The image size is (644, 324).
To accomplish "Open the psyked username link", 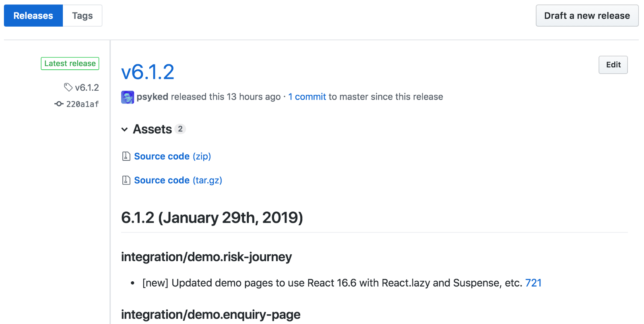I will (152, 97).
